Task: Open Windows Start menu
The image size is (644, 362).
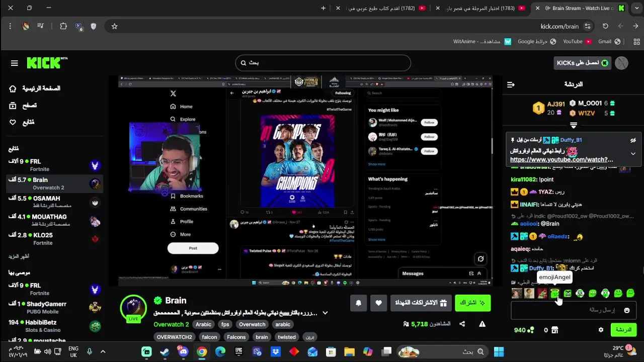Action: click(499, 351)
